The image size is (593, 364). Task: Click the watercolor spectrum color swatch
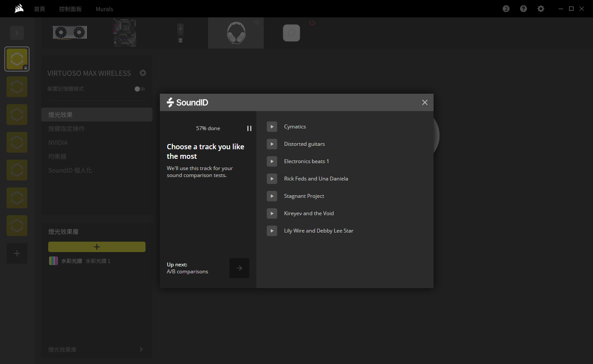click(53, 261)
